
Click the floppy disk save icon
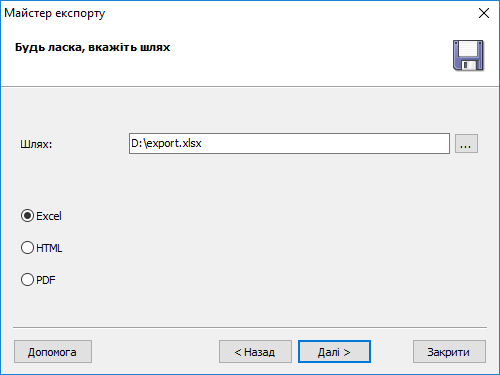(468, 55)
